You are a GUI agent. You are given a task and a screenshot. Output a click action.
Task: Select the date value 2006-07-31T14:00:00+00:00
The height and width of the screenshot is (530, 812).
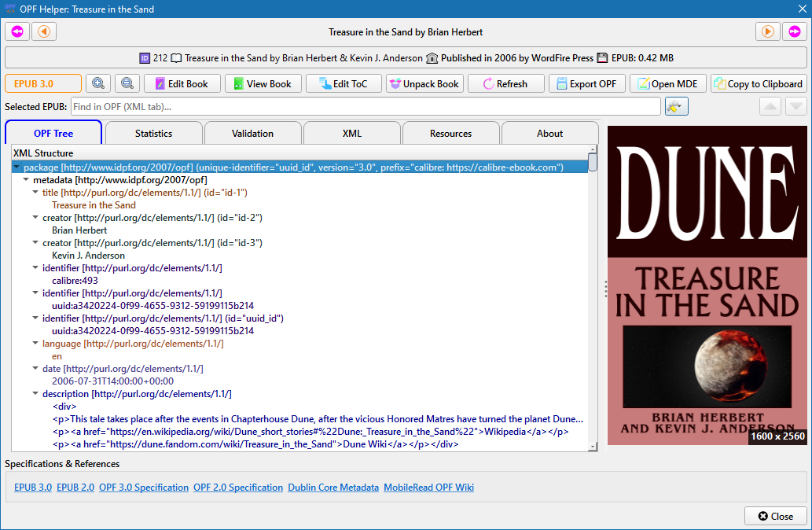coord(112,381)
